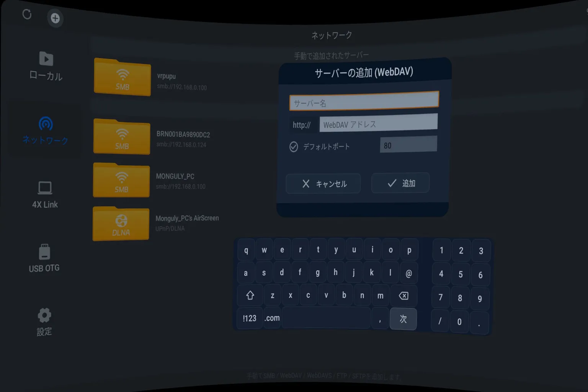Open the vrpupu SMB folder icon
The height and width of the screenshot is (392, 588).
point(122,77)
